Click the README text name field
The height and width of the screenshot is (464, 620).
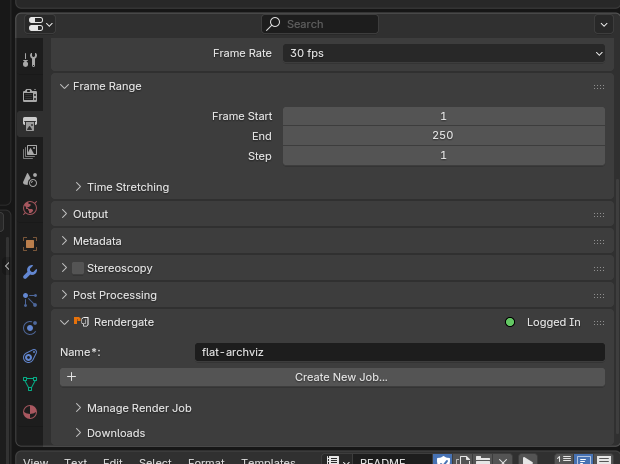click(x=391, y=460)
